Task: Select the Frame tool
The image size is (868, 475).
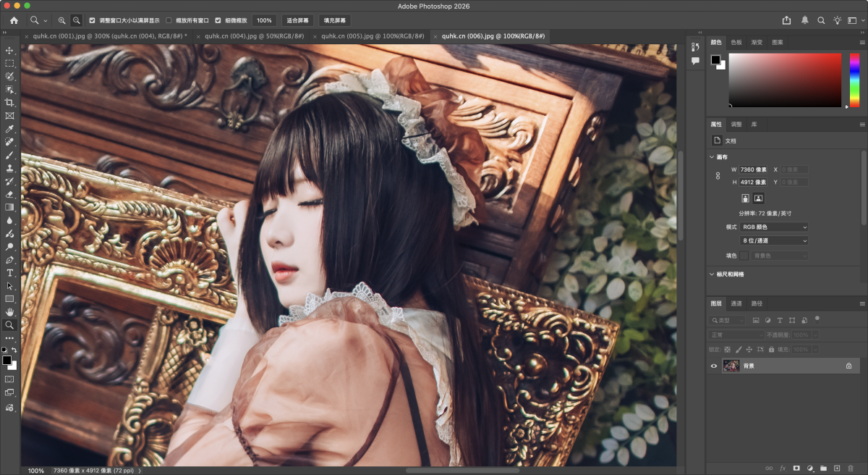Action: click(10, 115)
